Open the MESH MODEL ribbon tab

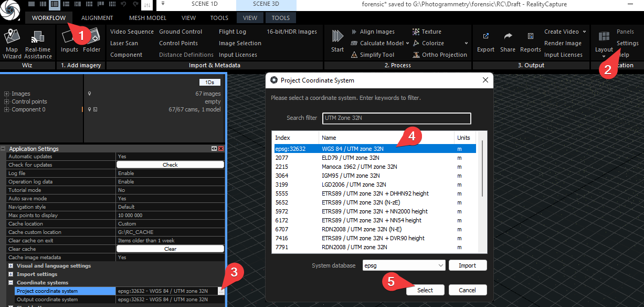pyautogui.click(x=147, y=18)
